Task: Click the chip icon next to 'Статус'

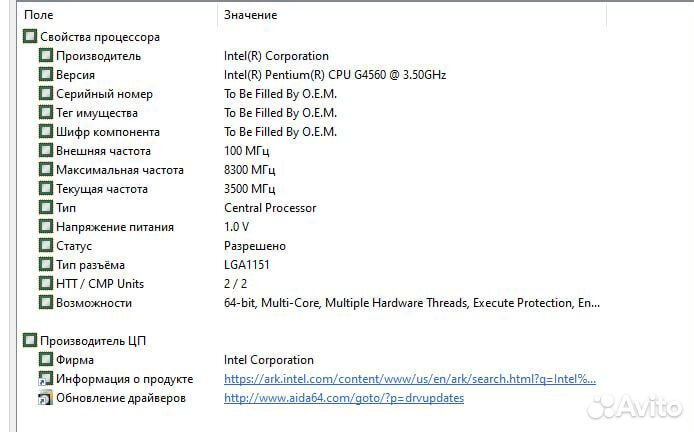Action: [46, 245]
